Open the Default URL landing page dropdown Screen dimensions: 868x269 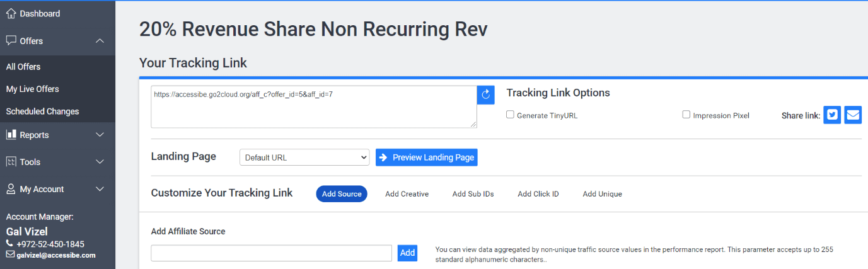click(304, 157)
